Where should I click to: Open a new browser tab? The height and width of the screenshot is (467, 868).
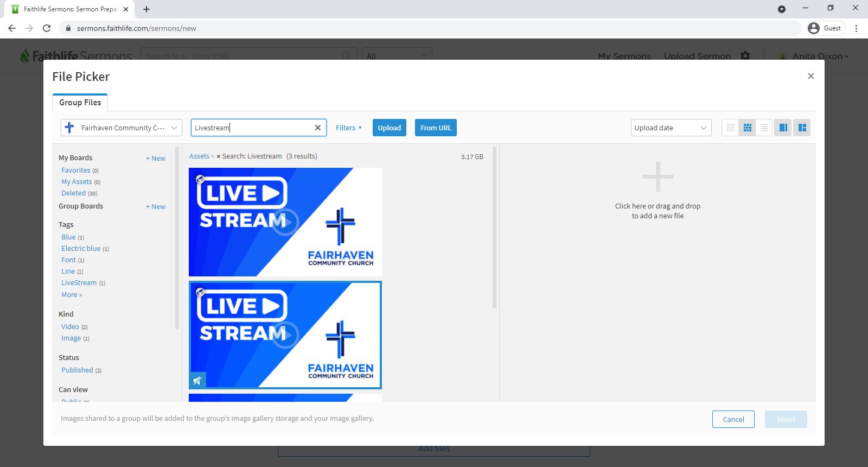pyautogui.click(x=146, y=9)
